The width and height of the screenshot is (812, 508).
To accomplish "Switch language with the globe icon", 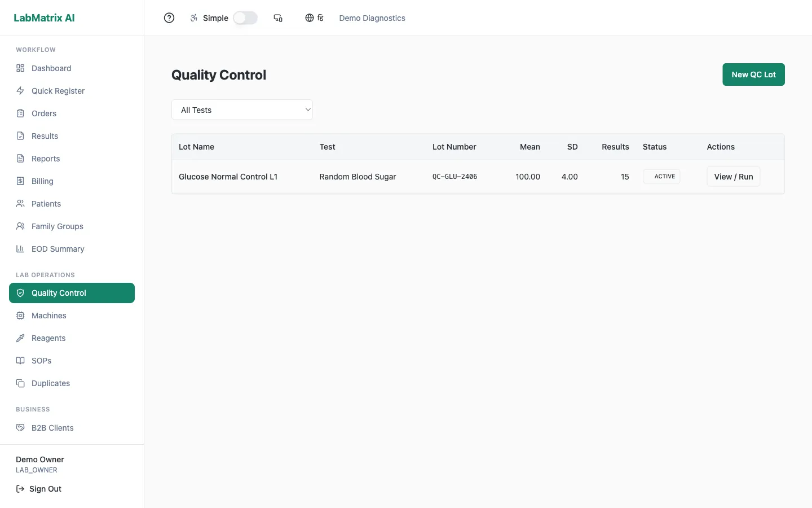I will (310, 18).
